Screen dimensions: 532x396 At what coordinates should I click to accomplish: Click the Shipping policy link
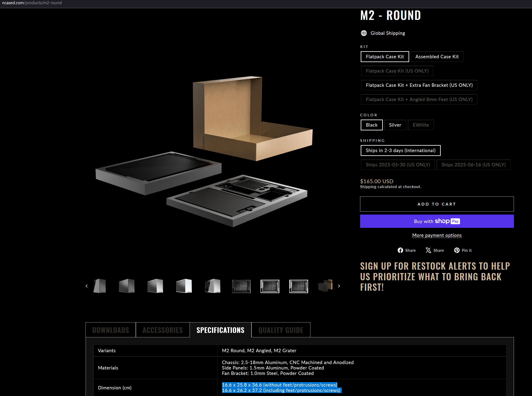pyautogui.click(x=368, y=187)
